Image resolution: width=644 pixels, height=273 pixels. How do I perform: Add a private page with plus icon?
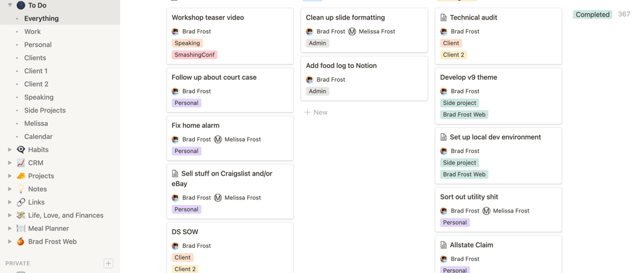tap(108, 264)
